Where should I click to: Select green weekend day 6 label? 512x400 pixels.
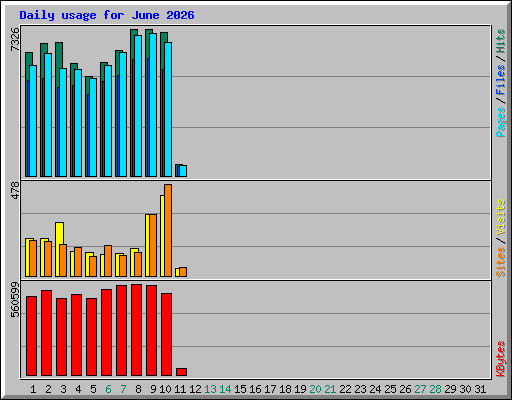point(108,389)
